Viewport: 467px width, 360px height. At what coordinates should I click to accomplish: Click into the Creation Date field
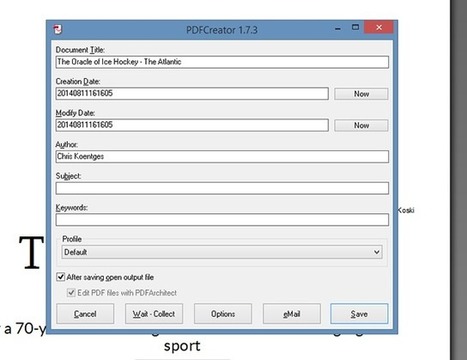coord(192,93)
